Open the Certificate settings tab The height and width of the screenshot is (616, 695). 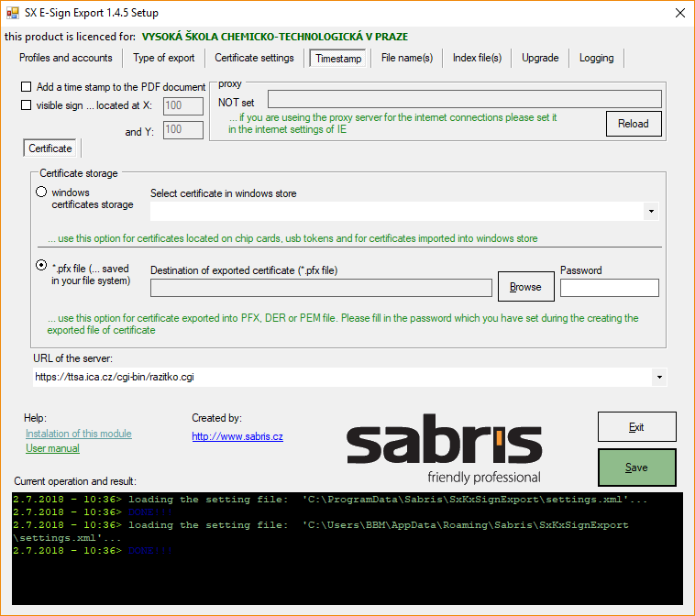point(254,58)
